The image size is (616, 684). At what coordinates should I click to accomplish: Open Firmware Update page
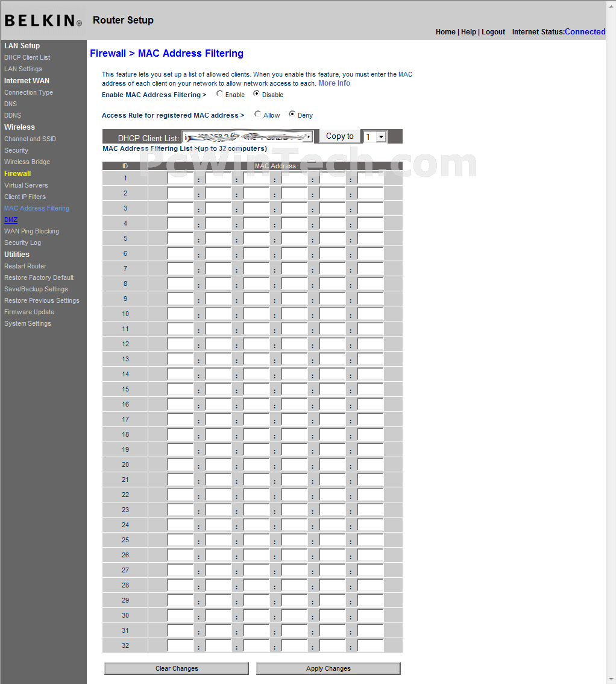click(x=29, y=312)
